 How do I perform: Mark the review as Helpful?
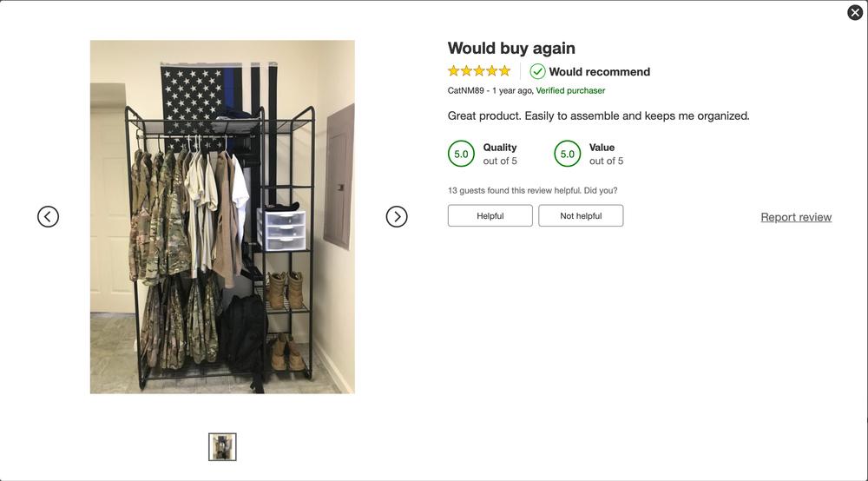(x=490, y=216)
